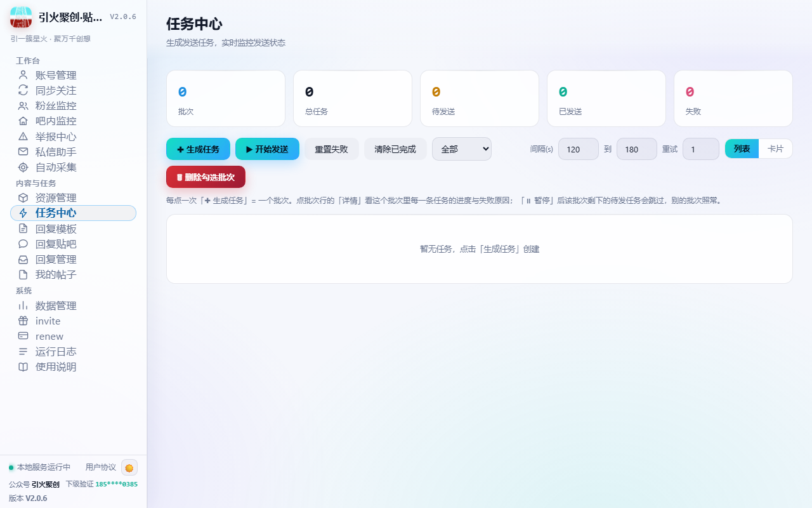Open the 全部 filter dropdown
The height and width of the screenshot is (508, 812).
462,149
